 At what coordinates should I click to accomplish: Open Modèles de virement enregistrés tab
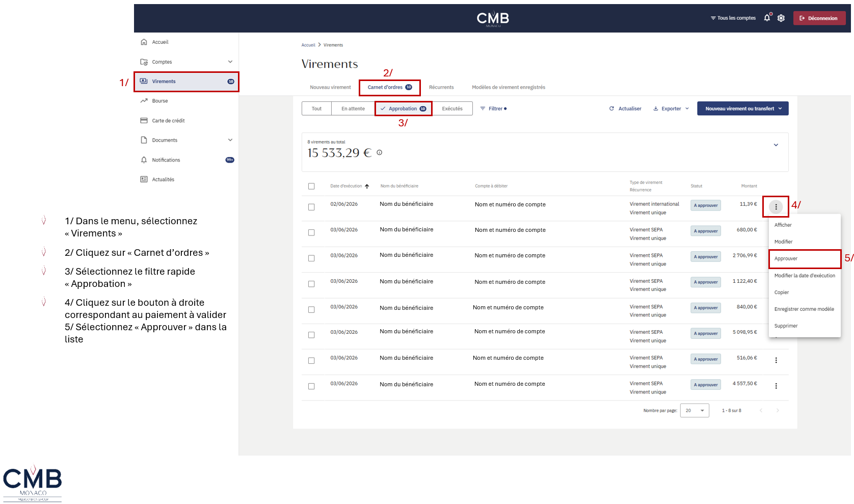pyautogui.click(x=509, y=88)
